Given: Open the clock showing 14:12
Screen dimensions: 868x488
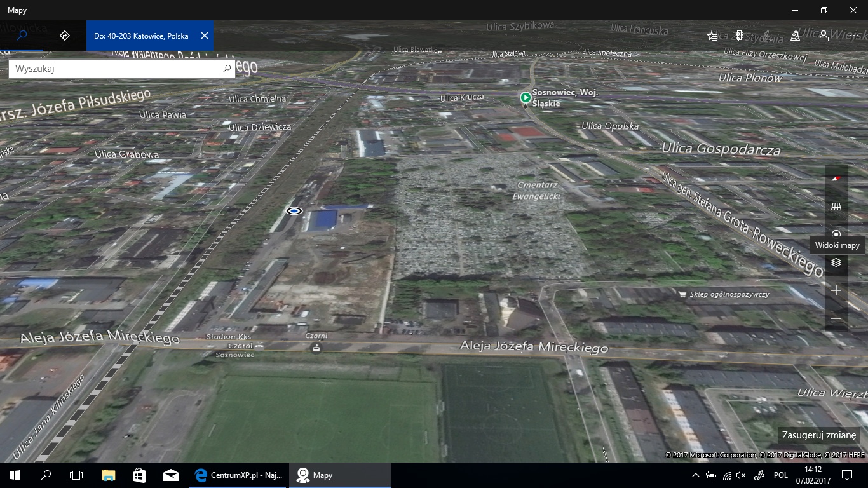Looking at the screenshot, I should coord(813,475).
